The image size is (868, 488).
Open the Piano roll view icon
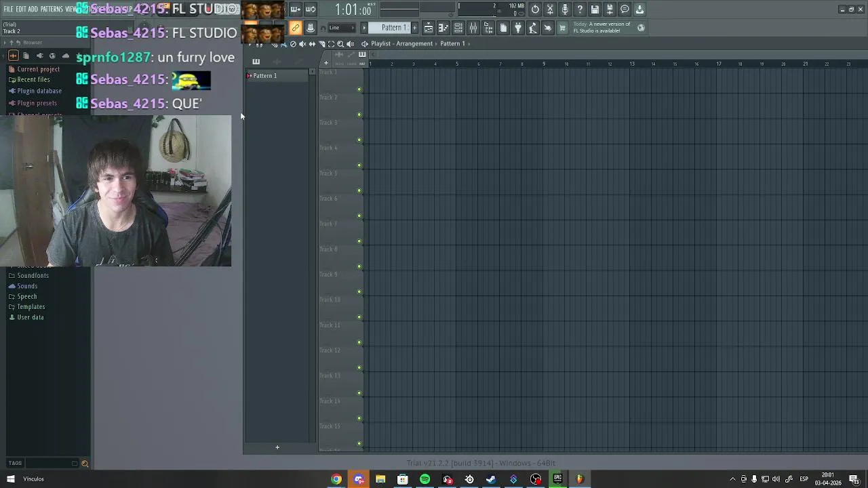[x=443, y=28]
